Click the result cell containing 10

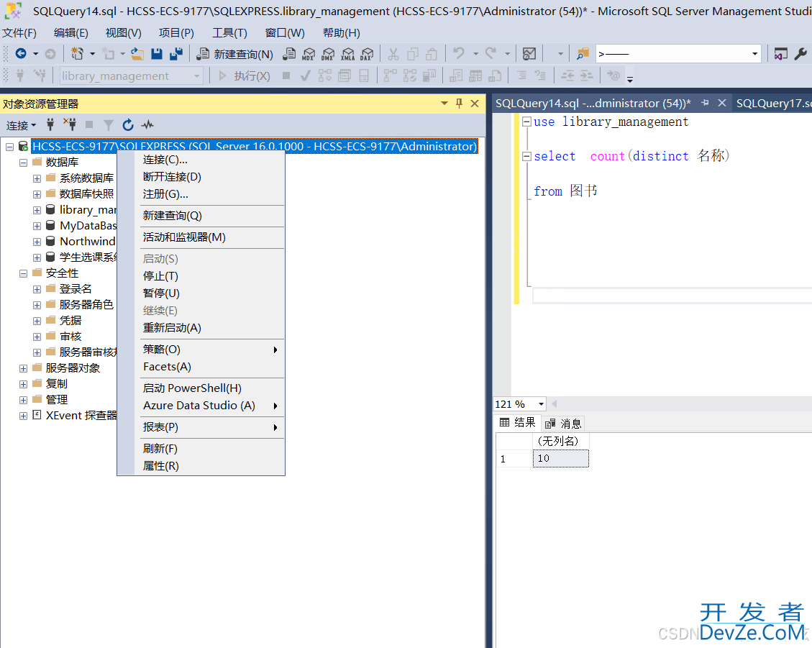click(561, 458)
